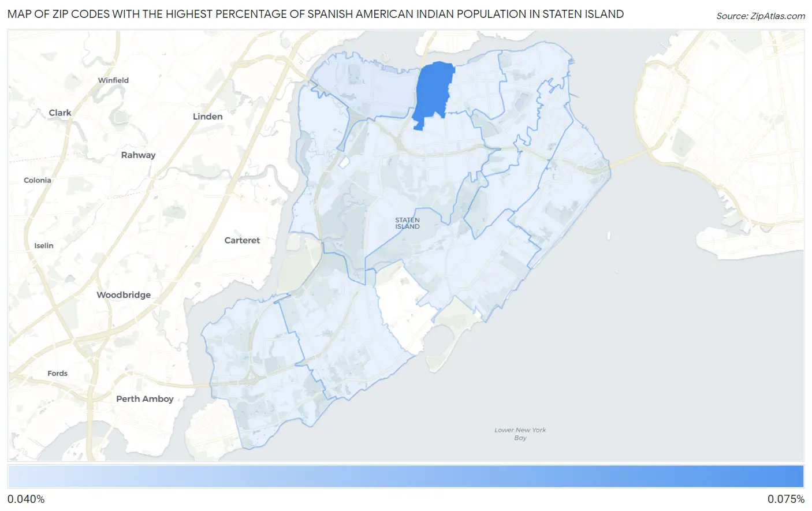The height and width of the screenshot is (511, 812).
Task: Click the Fords town label
Action: [58, 374]
